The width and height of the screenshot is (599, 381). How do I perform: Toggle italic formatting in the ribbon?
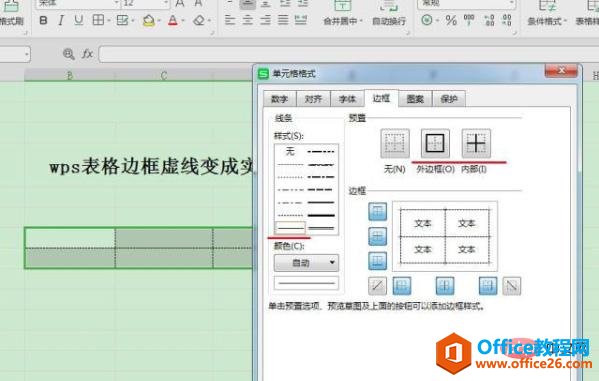coord(61,20)
